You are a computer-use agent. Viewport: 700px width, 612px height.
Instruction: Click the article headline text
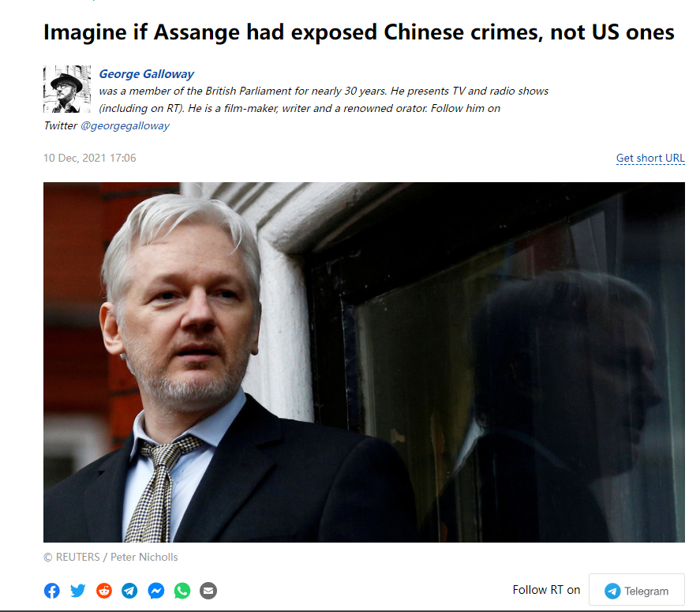[359, 32]
